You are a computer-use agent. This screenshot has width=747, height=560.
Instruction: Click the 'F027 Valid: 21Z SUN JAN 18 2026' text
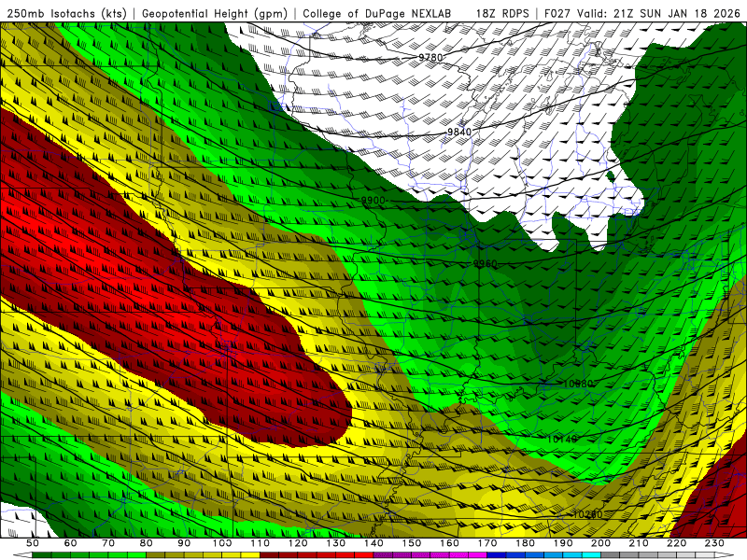641,14
